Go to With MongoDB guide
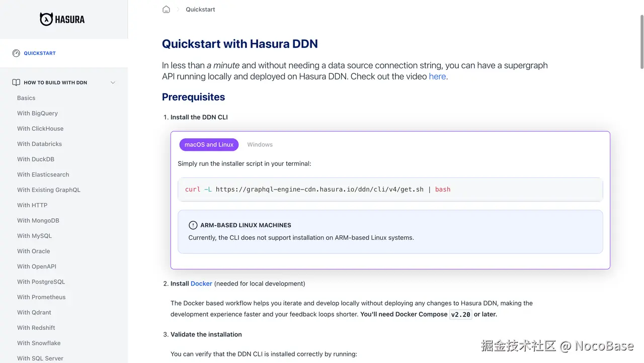This screenshot has width=644, height=363. click(x=38, y=220)
